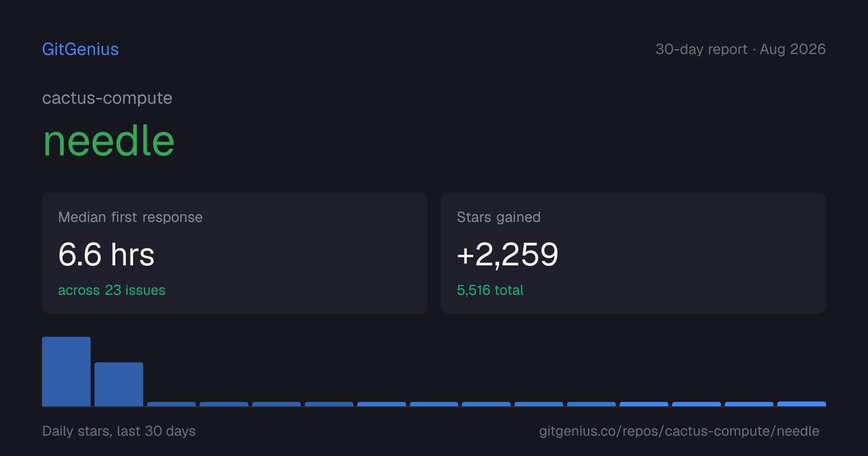Open the gitgenius.co repo URL

[x=679, y=431]
